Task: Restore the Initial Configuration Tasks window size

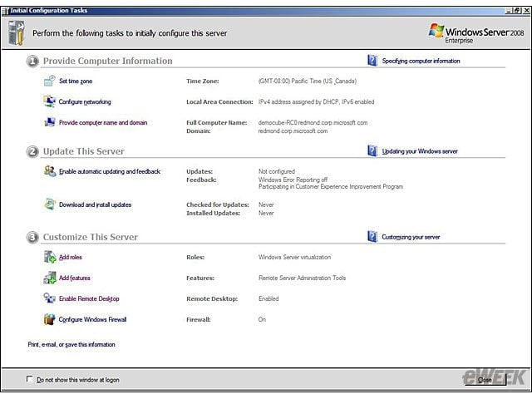Action: click(517, 11)
